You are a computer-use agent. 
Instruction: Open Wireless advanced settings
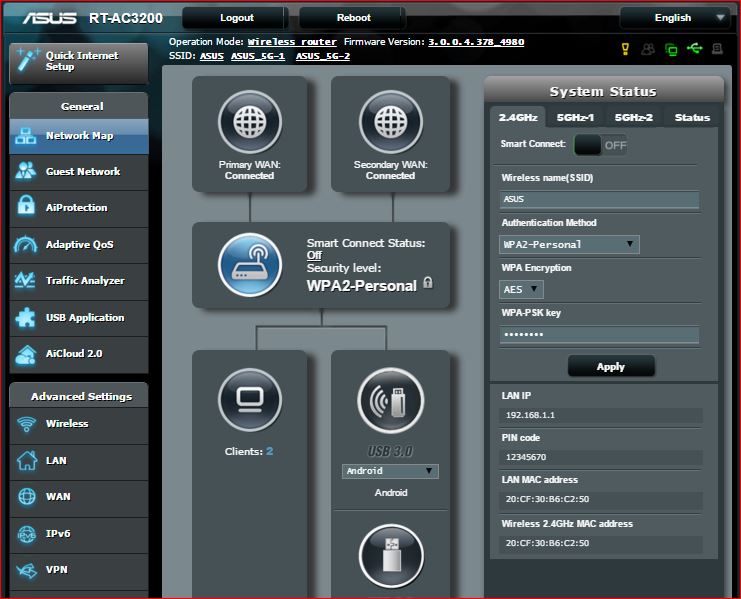(78, 424)
